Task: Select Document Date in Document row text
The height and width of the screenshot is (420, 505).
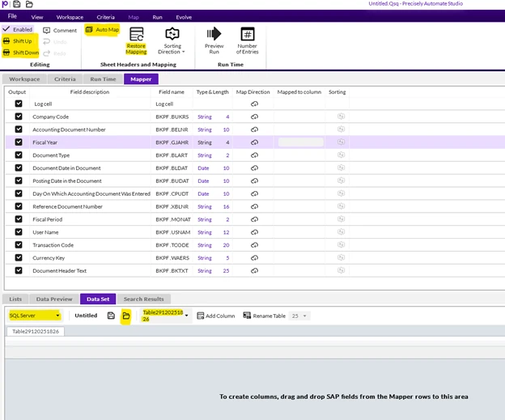Action: pyautogui.click(x=66, y=168)
